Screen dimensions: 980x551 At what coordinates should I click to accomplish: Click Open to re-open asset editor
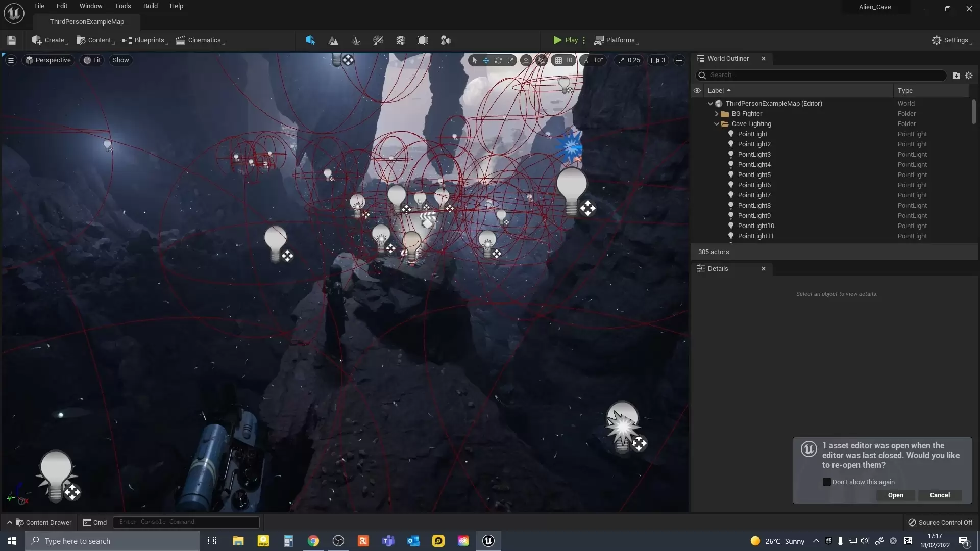point(895,495)
